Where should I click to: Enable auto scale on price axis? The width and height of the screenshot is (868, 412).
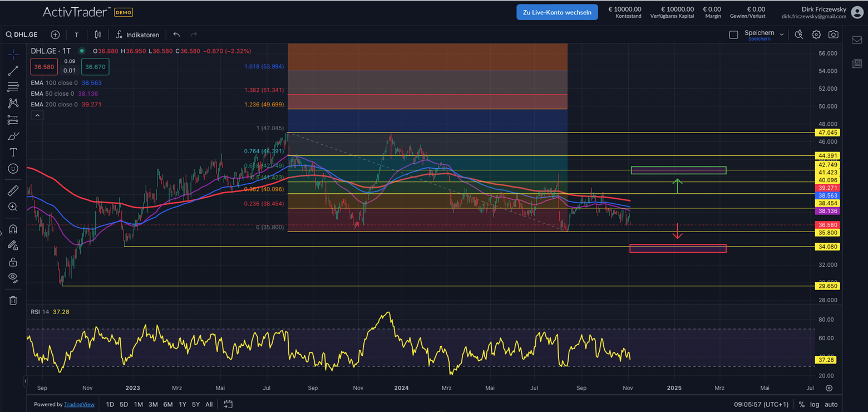831,405
